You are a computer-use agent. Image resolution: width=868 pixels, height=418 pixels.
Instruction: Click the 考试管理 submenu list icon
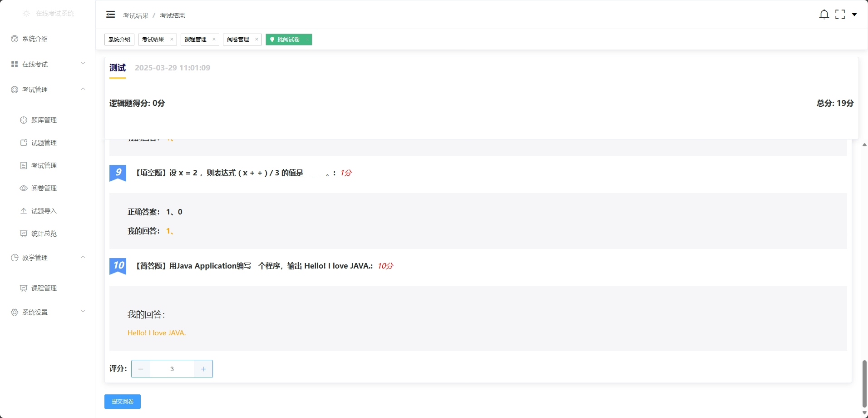tap(24, 165)
